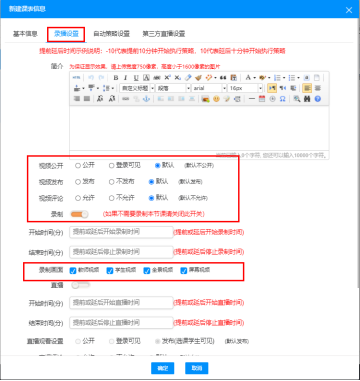The image size is (360, 381).
Task: Select 发布 radio for 视频发布
Action: 78,182
